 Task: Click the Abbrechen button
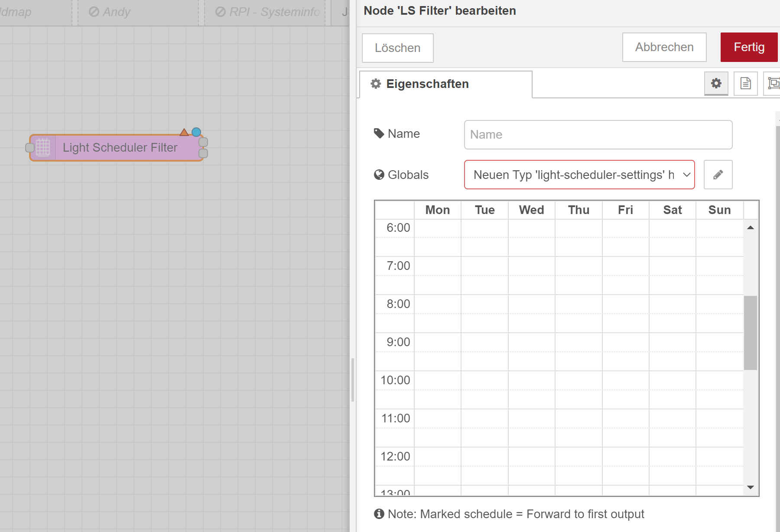pos(664,47)
